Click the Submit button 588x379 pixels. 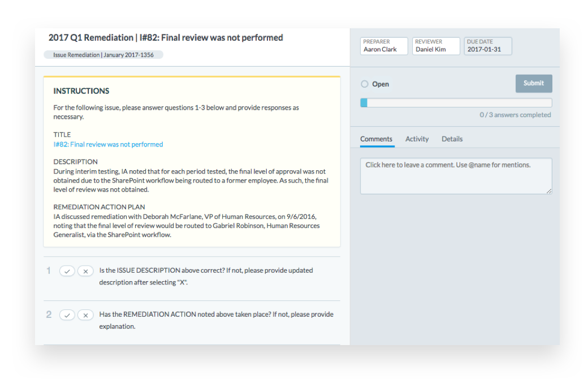[534, 83]
